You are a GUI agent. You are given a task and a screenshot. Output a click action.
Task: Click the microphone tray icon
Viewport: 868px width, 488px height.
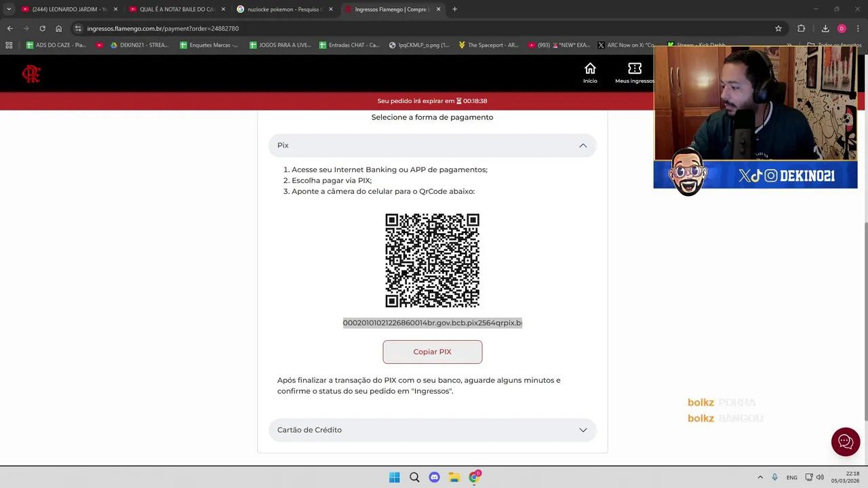click(x=774, y=477)
